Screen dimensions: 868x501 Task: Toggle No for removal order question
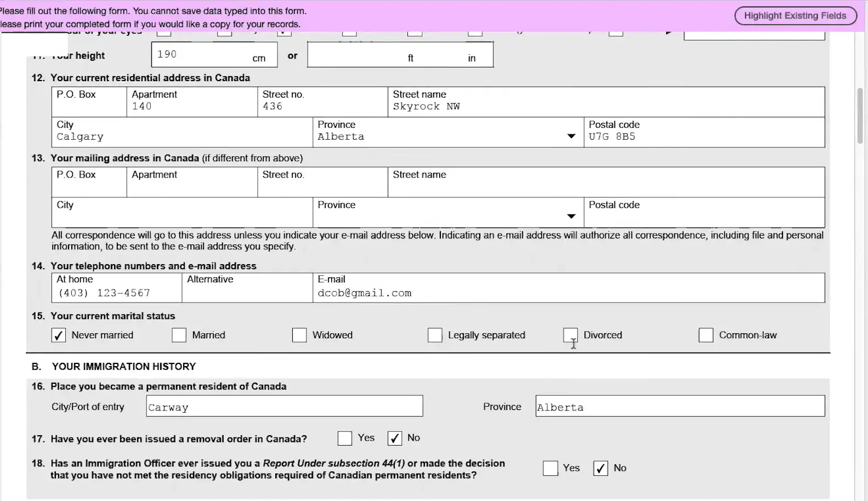[x=395, y=439]
